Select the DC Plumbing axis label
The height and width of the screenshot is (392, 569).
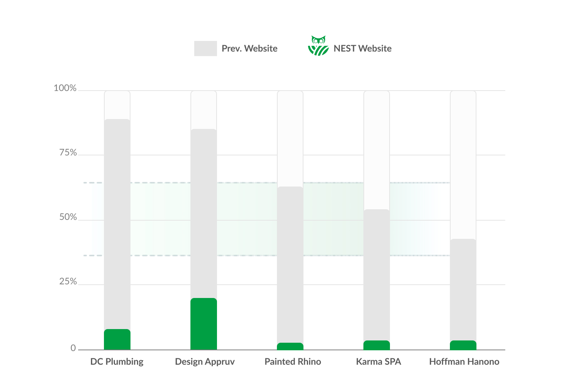coord(117,362)
